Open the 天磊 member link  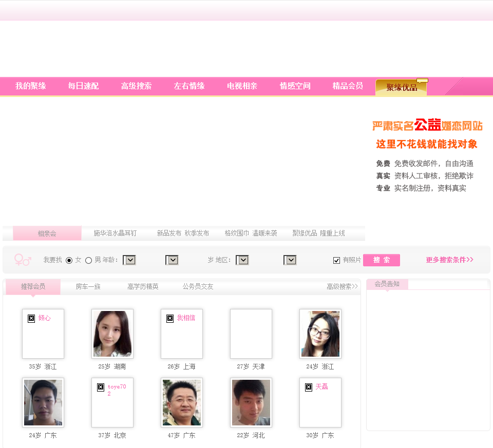pos(321,387)
